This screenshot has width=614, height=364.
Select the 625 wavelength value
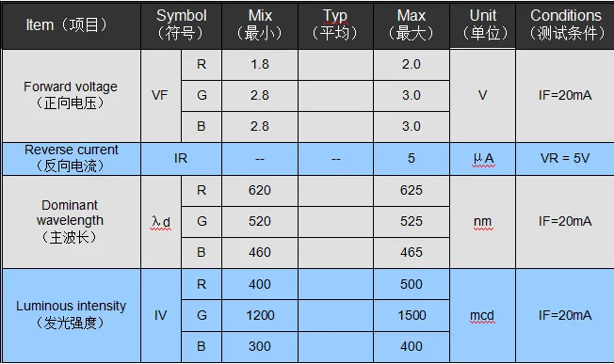click(x=412, y=190)
